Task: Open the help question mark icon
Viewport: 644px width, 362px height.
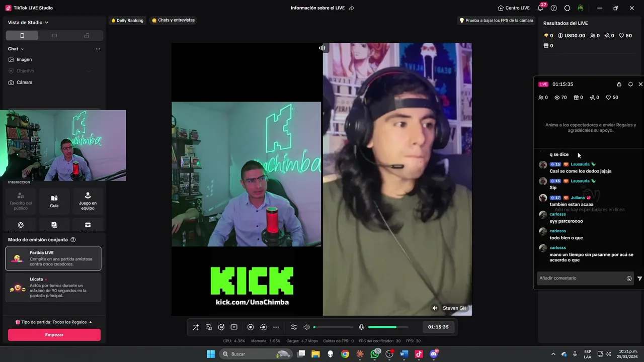Action: point(554,8)
